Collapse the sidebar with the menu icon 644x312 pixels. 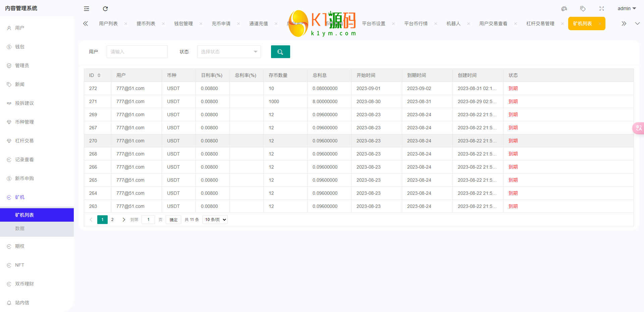(87, 9)
